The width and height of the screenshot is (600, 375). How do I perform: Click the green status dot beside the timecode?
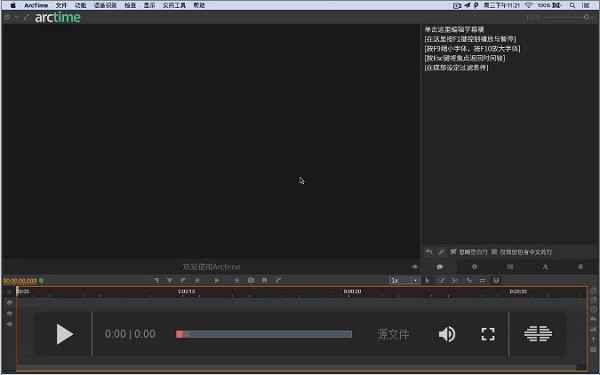point(41,280)
